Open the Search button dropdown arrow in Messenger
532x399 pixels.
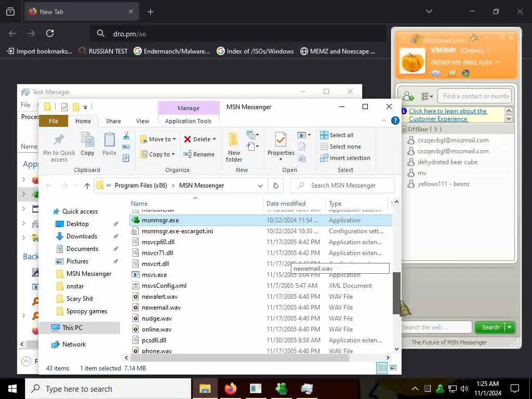tap(510, 327)
